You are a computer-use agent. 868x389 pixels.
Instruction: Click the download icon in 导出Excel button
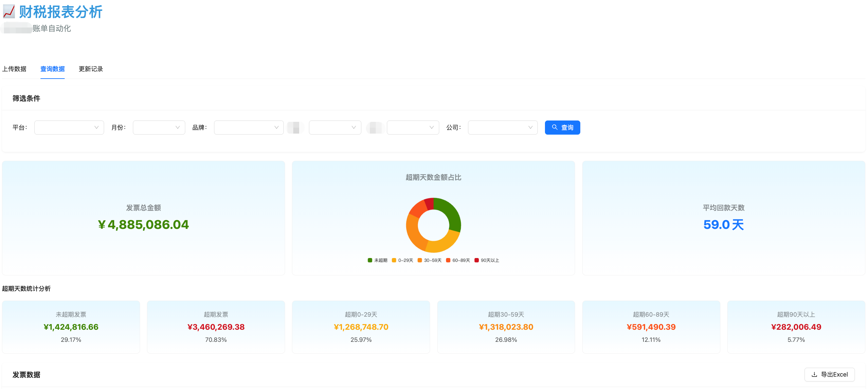[x=814, y=375]
